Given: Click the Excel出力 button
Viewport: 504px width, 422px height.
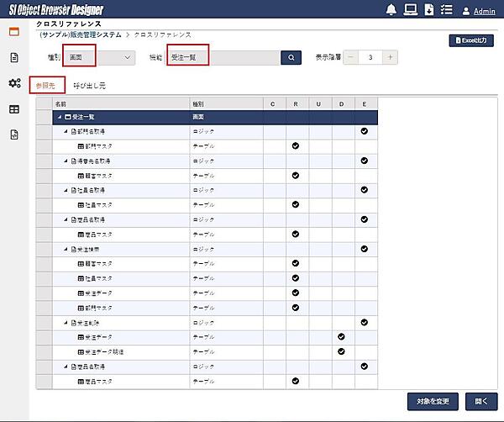Looking at the screenshot, I should [x=471, y=40].
